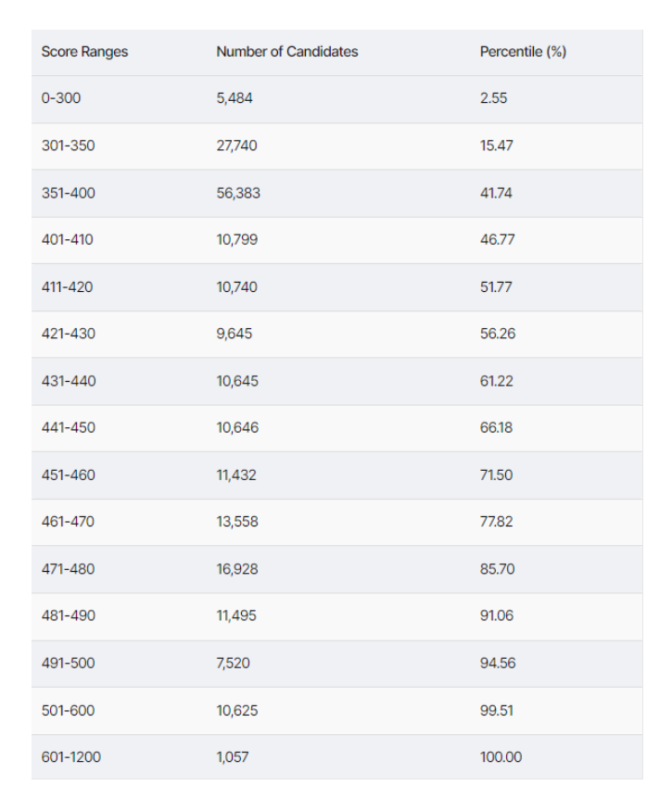672x811 pixels.
Task: Click the Score Ranges column header
Action: (x=84, y=52)
